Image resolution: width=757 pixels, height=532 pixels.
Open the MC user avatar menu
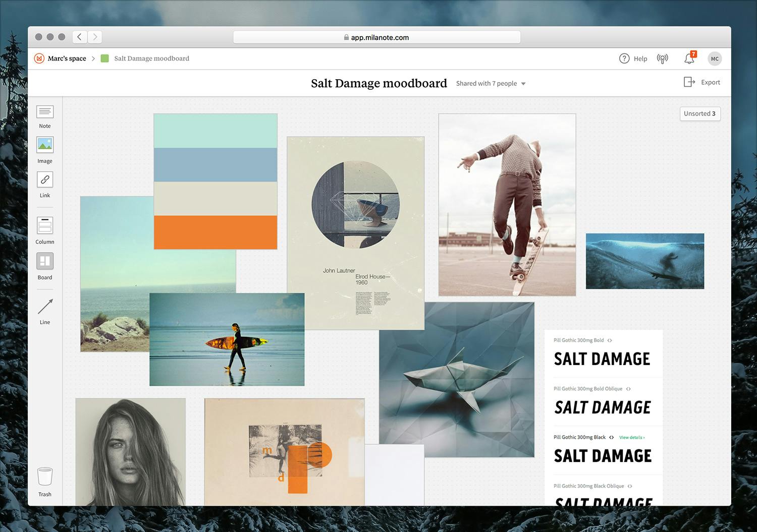point(715,58)
